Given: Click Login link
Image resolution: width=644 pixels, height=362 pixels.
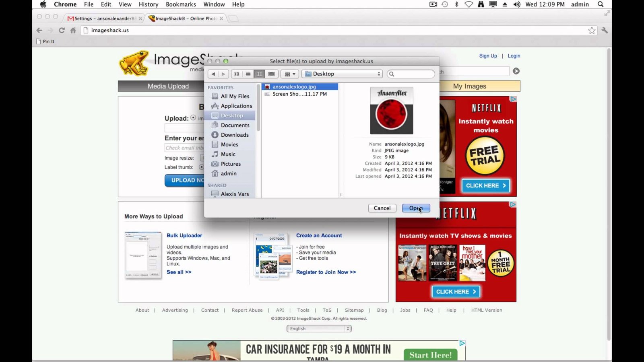Looking at the screenshot, I should [x=514, y=56].
